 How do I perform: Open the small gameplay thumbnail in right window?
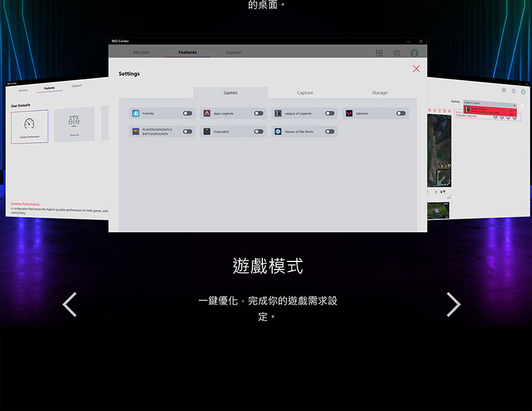click(438, 210)
